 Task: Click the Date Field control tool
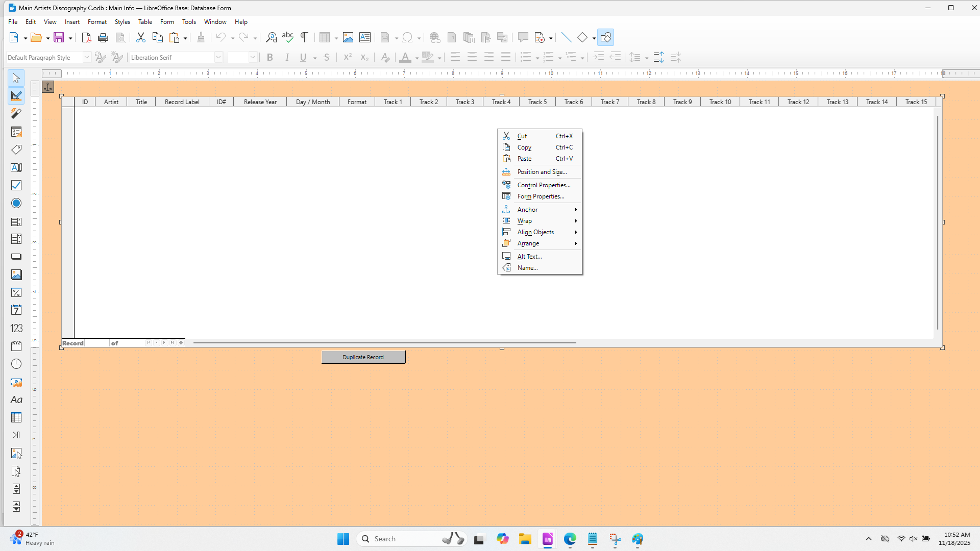point(16,310)
